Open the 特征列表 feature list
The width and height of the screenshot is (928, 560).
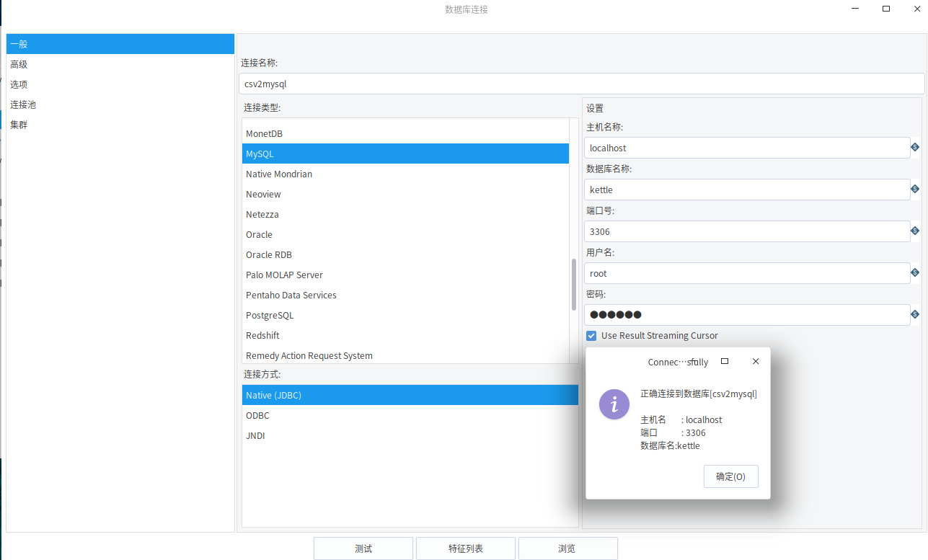[x=465, y=548]
